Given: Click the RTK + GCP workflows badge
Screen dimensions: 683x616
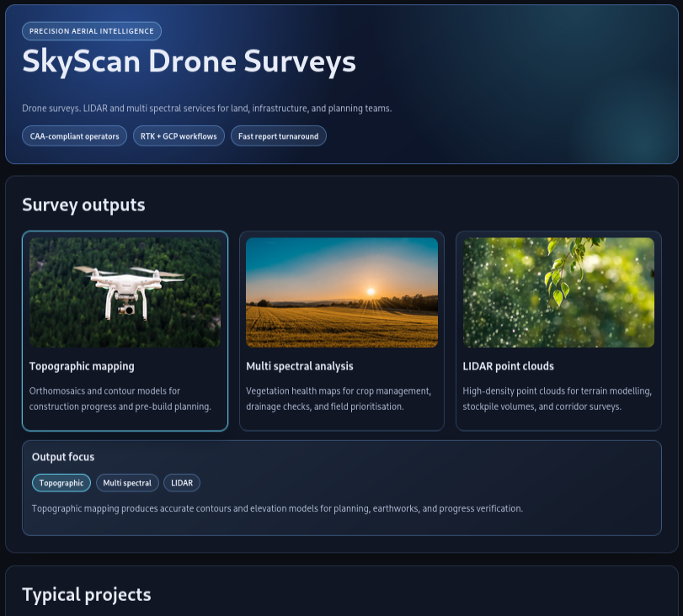Looking at the screenshot, I should pos(179,135).
